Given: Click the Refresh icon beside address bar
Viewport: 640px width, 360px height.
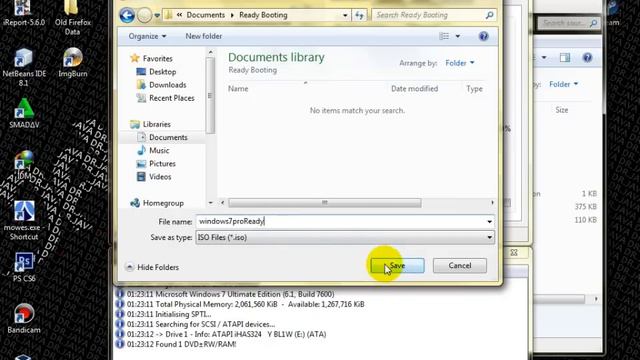Looking at the screenshot, I should tap(359, 15).
